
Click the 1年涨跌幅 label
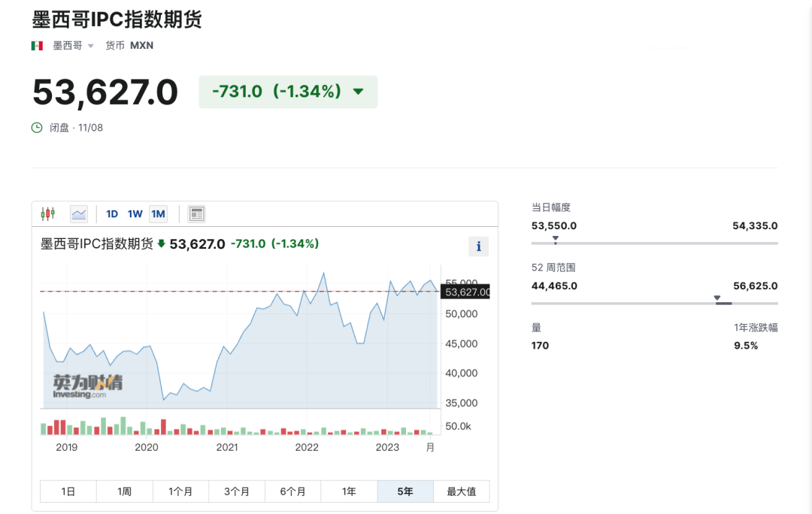tap(756, 327)
